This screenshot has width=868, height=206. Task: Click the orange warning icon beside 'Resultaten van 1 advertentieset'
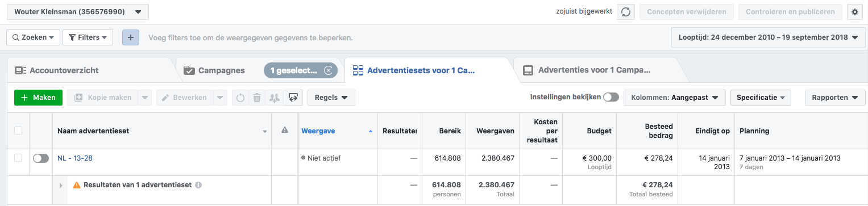pos(77,185)
